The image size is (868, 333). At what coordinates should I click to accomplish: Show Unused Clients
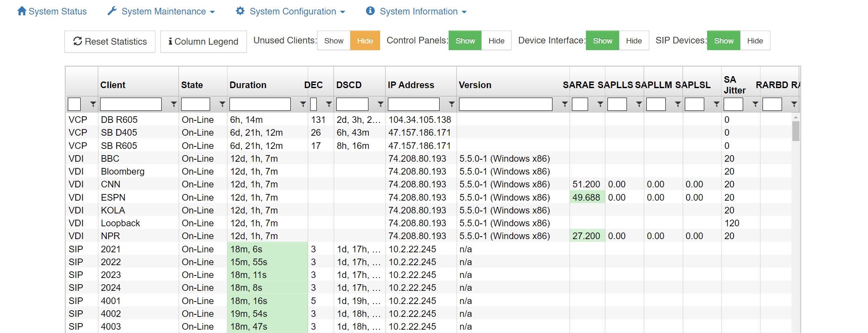click(x=334, y=41)
